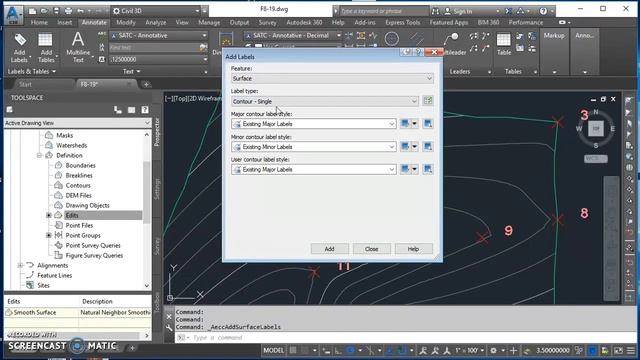This screenshot has width=640, height=360.
Task: Select Breaklines in the Definition tree
Action: tap(79, 175)
